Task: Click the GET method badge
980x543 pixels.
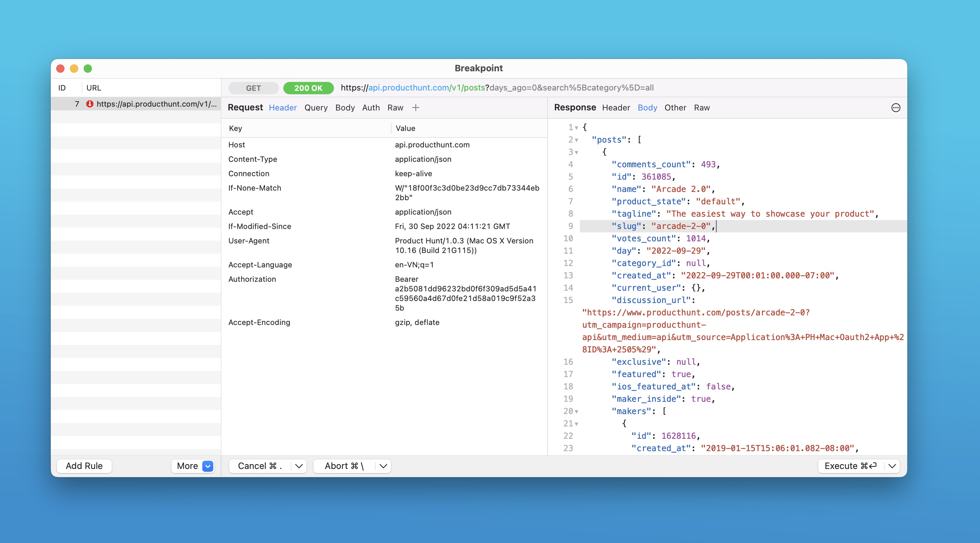Action: point(253,88)
